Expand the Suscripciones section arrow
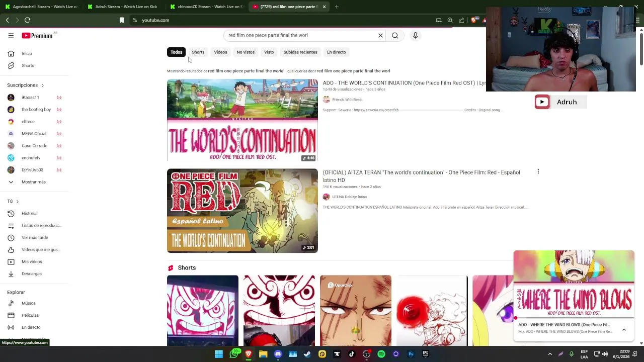Screen dimensions: 644x362 [42, 85]
